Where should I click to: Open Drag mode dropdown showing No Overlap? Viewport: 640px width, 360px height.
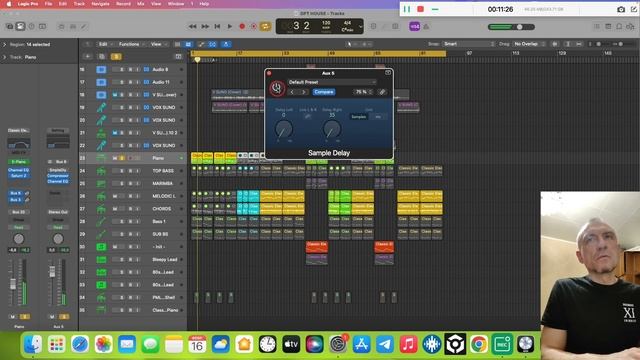pyautogui.click(x=529, y=44)
